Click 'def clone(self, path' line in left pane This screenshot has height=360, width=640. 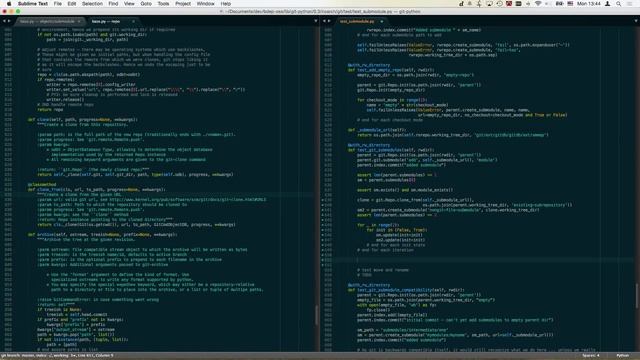[x=83, y=120]
